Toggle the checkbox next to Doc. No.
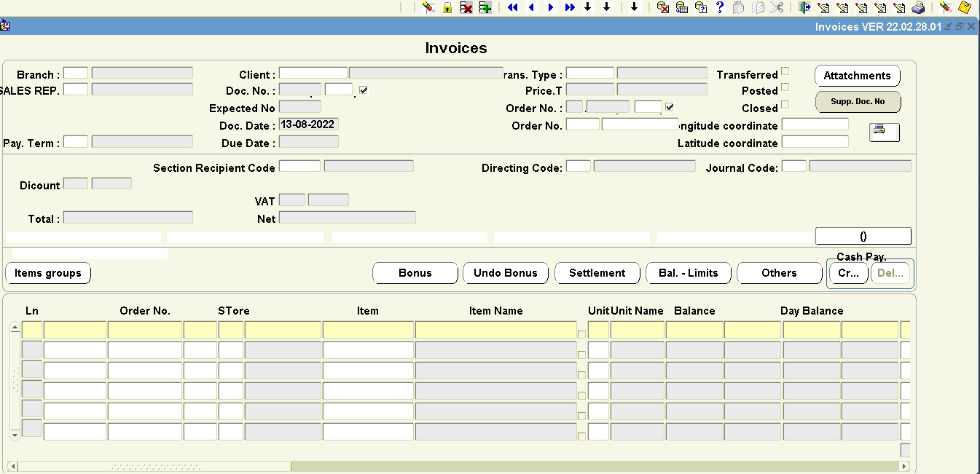The width and height of the screenshot is (980, 474). coord(364,90)
